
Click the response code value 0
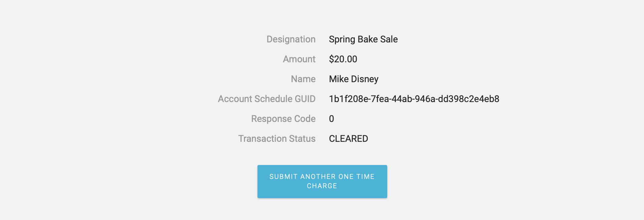point(331,119)
